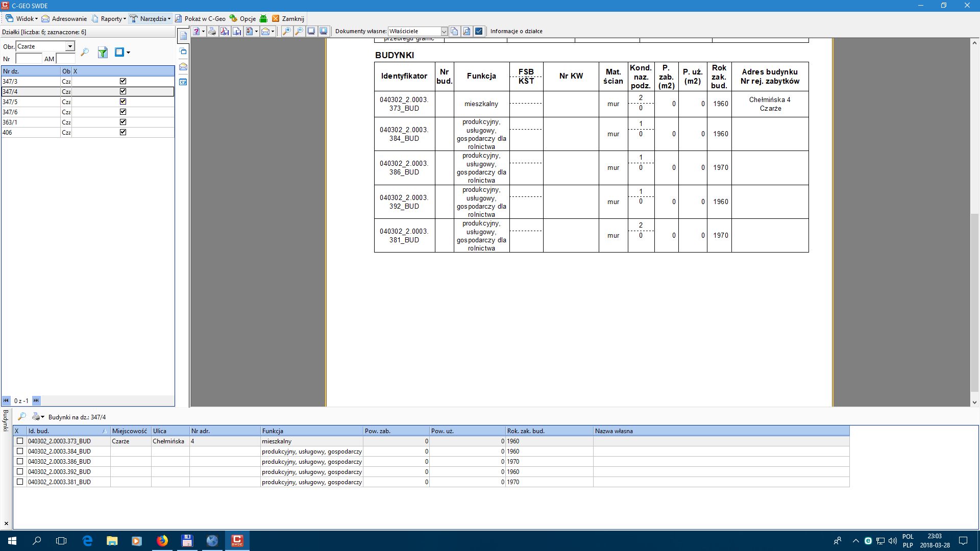
Task: Click the blue square selection icon
Action: point(119,52)
